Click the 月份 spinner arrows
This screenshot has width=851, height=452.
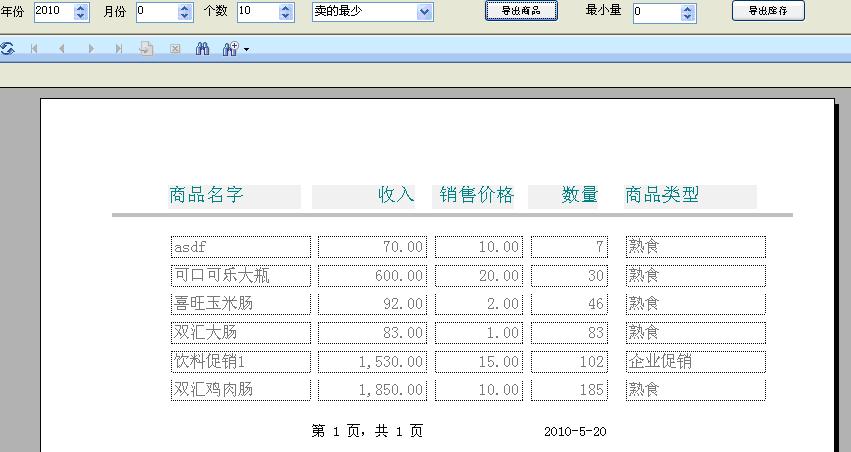[x=185, y=12]
